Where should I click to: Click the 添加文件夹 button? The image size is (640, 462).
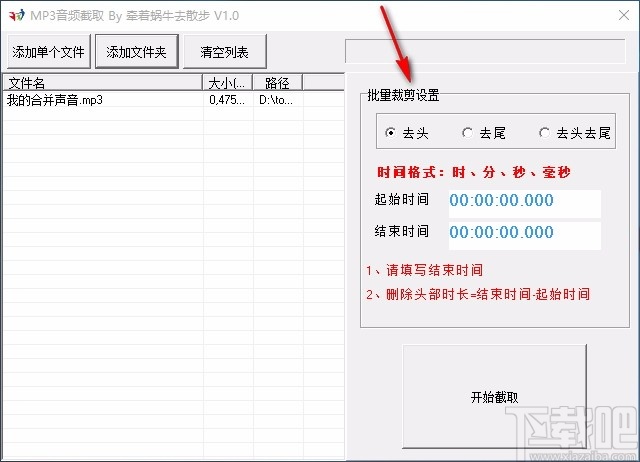point(137,52)
